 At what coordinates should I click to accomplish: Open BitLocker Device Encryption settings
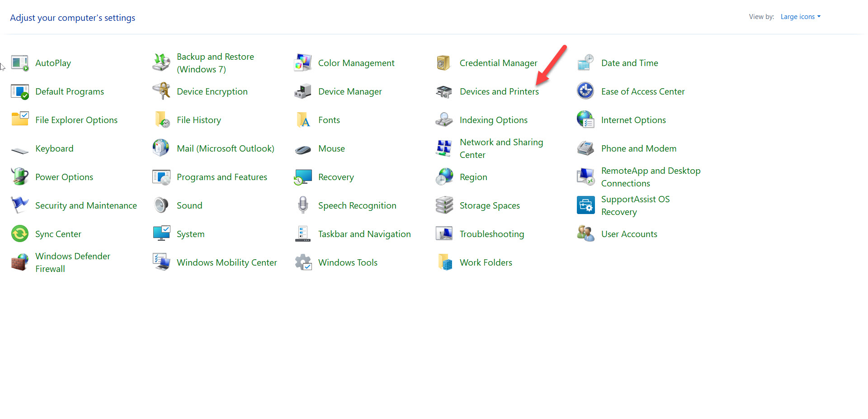click(212, 91)
